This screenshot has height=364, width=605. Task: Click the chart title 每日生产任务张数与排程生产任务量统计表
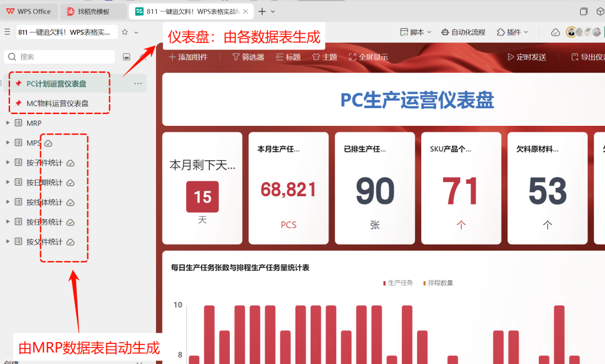tap(240, 268)
